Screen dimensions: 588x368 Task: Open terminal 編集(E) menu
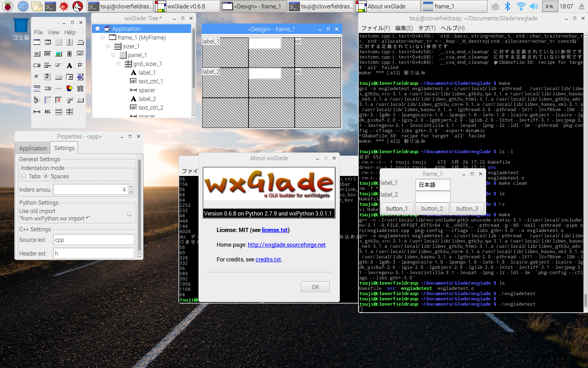[404, 28]
